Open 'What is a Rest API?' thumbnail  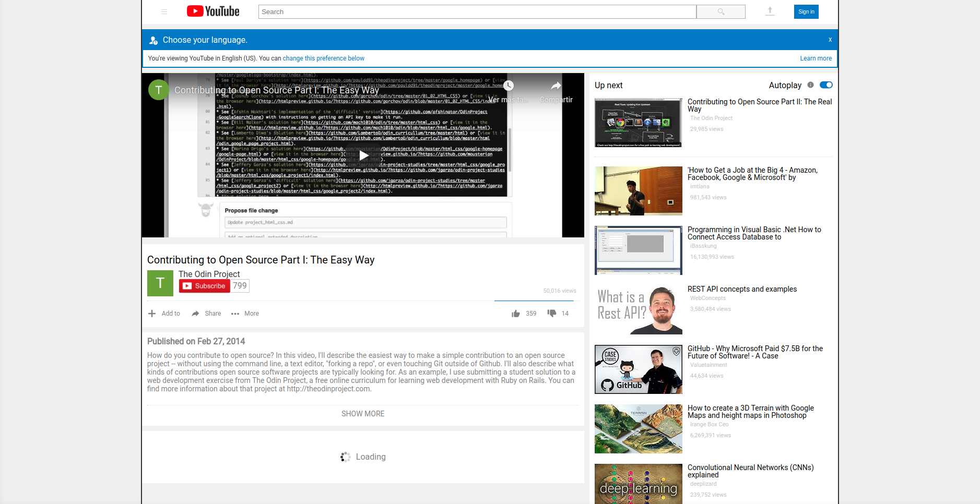point(639,310)
